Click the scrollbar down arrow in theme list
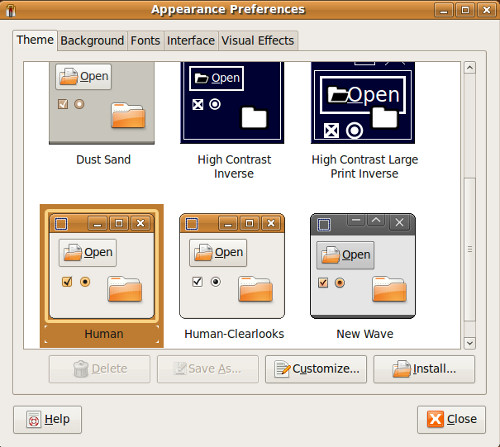This screenshot has height=447, width=500. [470, 343]
